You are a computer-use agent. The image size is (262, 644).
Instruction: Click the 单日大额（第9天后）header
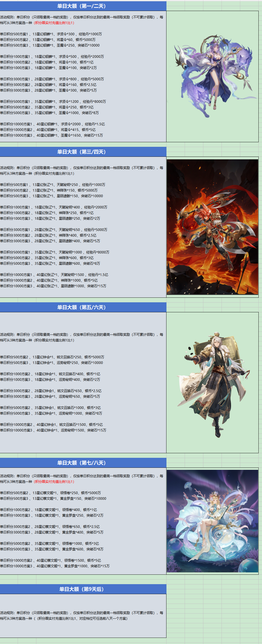point(81,589)
